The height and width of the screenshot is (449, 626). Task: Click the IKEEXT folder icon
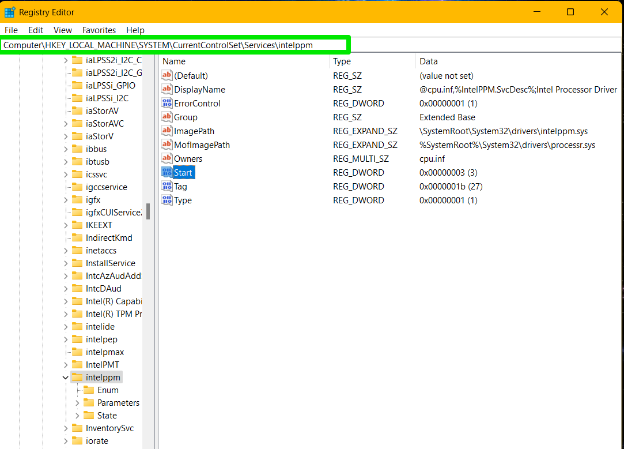[77, 225]
